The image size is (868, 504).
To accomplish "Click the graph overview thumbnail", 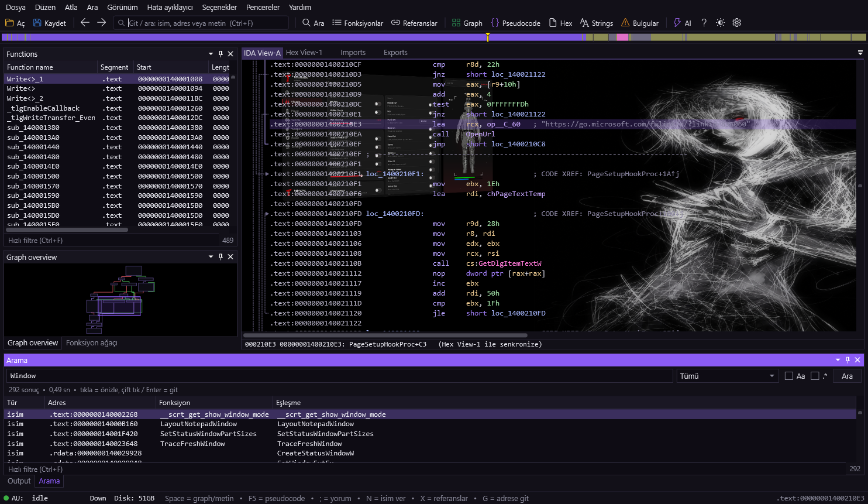I will [120, 299].
